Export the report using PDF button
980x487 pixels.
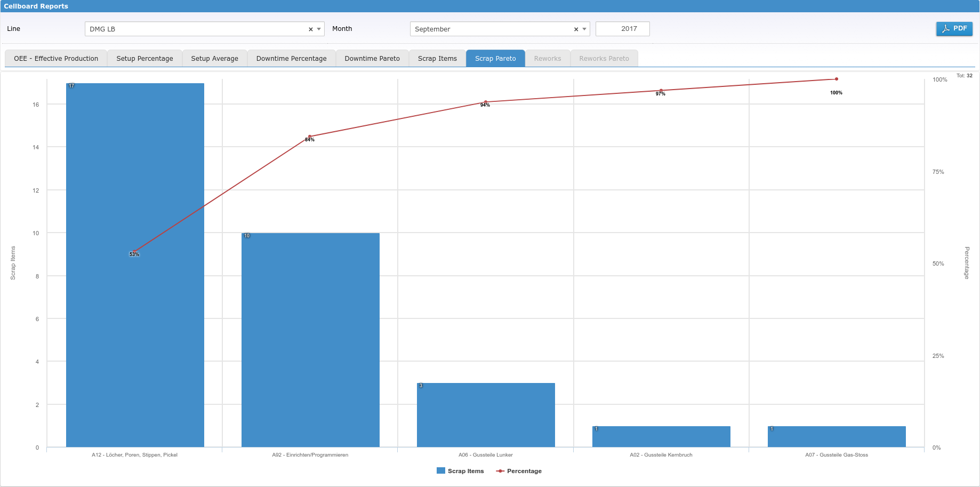pos(954,29)
